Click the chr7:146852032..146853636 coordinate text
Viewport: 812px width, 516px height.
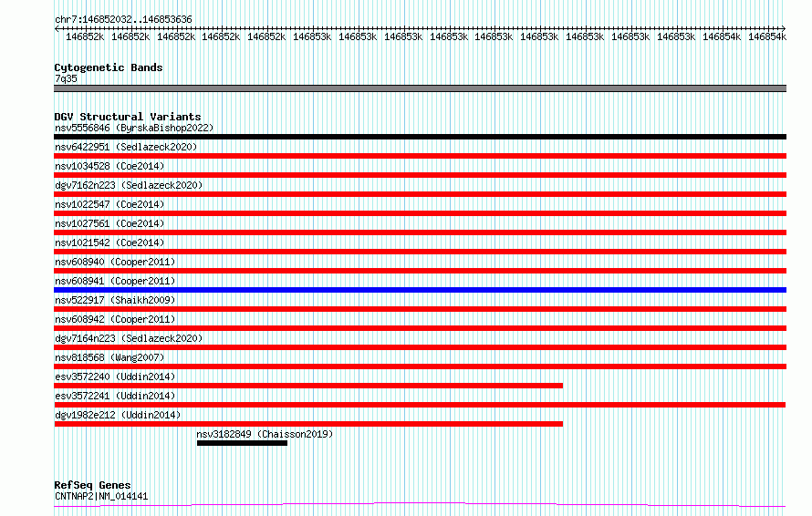pyautogui.click(x=123, y=19)
